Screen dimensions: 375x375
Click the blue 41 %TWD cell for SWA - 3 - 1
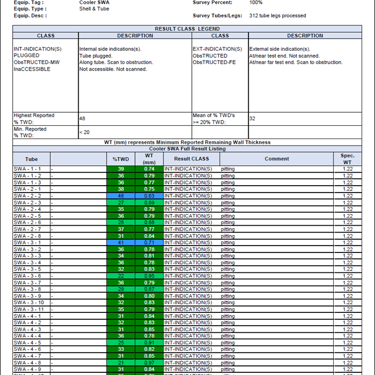pos(121,242)
